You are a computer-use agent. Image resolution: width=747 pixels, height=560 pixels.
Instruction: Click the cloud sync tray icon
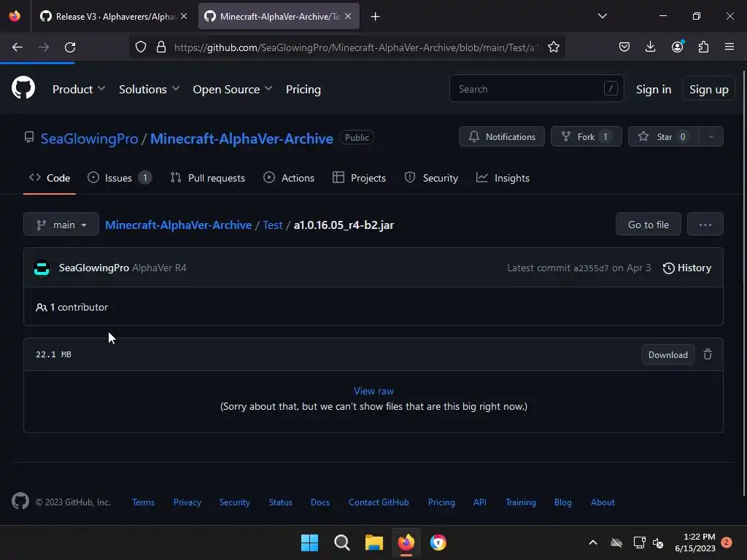[616, 542]
